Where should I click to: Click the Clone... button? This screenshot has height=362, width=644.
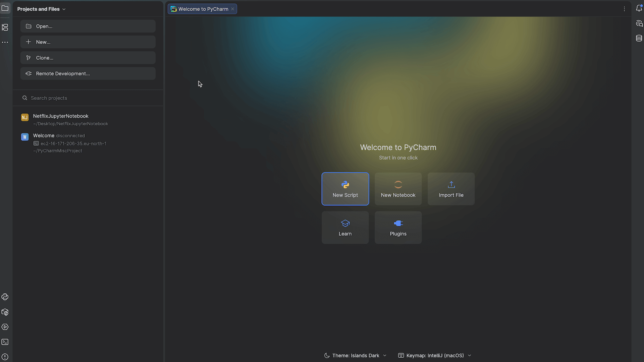[x=88, y=58]
